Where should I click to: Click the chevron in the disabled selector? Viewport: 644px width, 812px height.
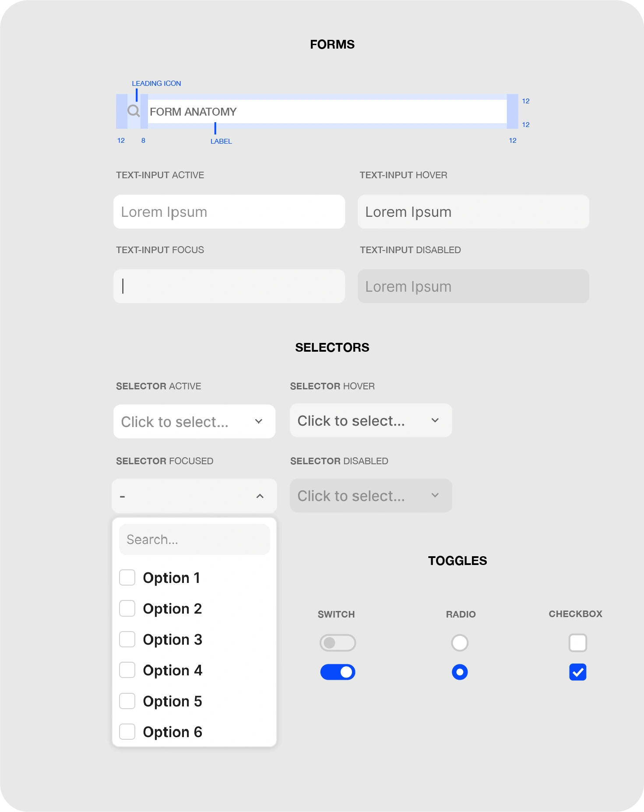435,495
